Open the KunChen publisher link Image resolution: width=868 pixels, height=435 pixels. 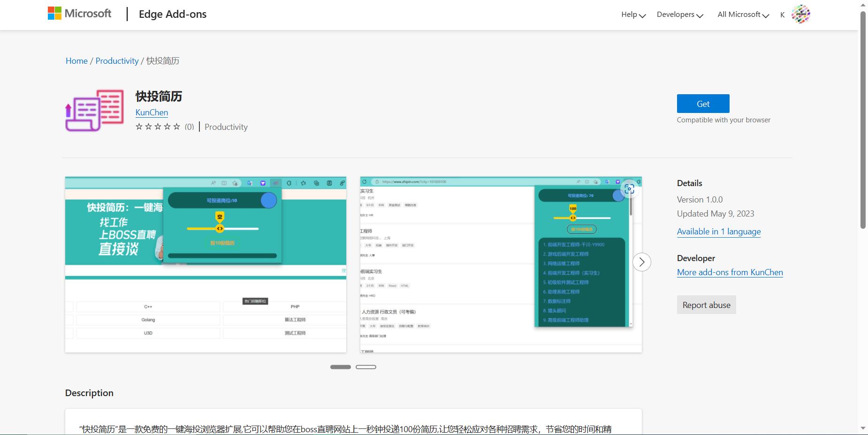click(152, 112)
